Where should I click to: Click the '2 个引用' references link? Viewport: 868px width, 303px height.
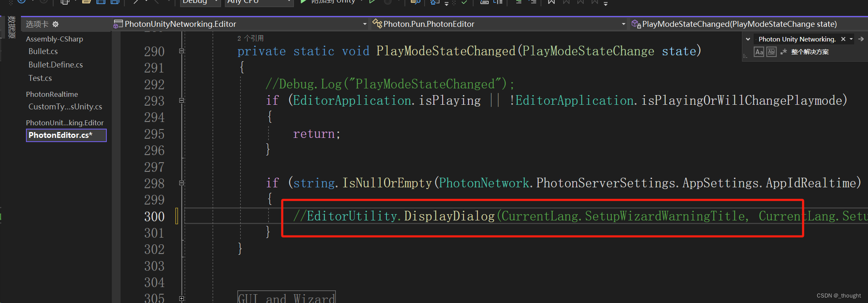(250, 38)
